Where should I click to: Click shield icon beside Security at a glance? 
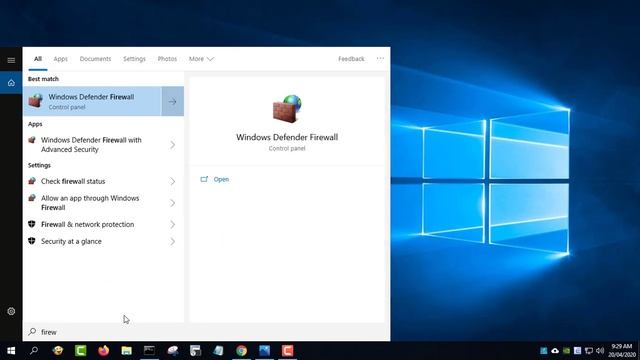click(32, 241)
